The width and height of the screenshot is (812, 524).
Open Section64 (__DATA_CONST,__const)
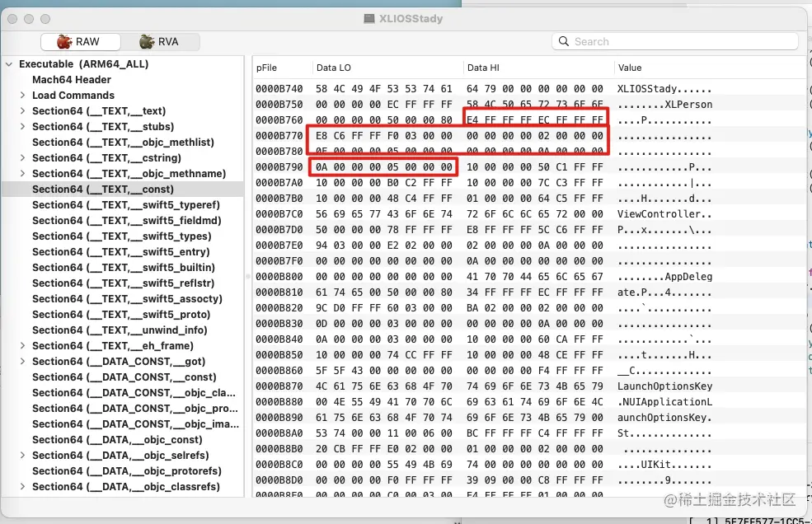pyautogui.click(x=124, y=377)
